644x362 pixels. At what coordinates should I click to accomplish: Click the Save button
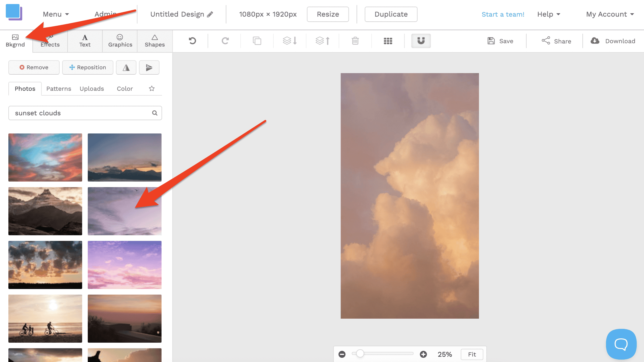pyautogui.click(x=500, y=41)
